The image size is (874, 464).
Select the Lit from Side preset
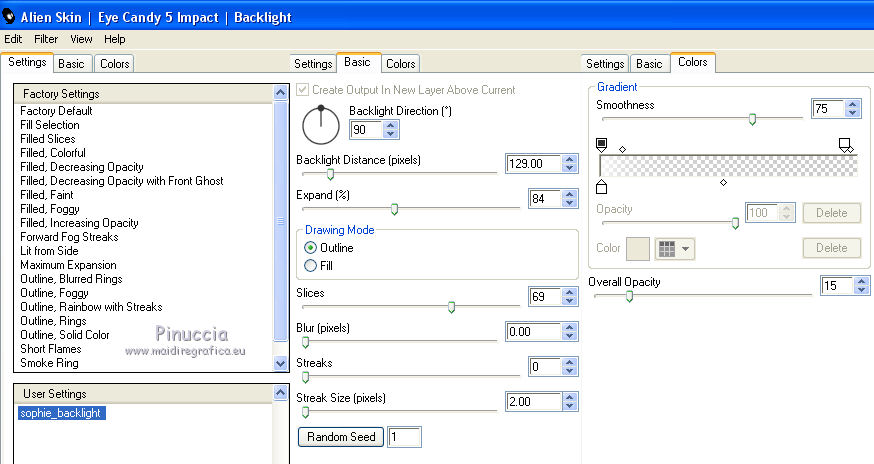tap(49, 250)
